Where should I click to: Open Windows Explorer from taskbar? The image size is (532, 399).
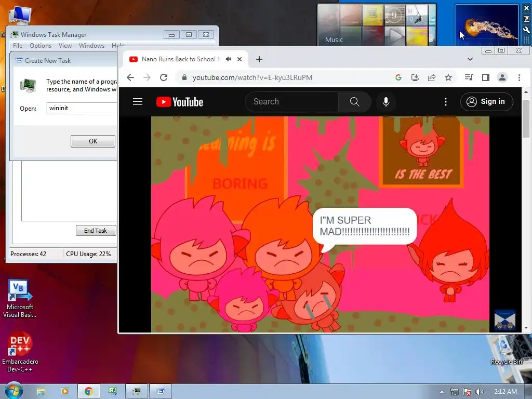click(41, 392)
